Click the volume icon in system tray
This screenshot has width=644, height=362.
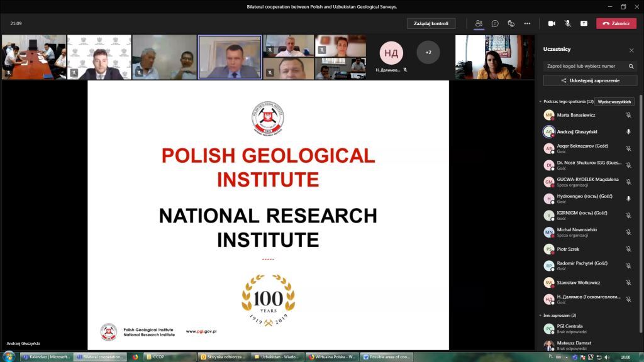(607, 357)
